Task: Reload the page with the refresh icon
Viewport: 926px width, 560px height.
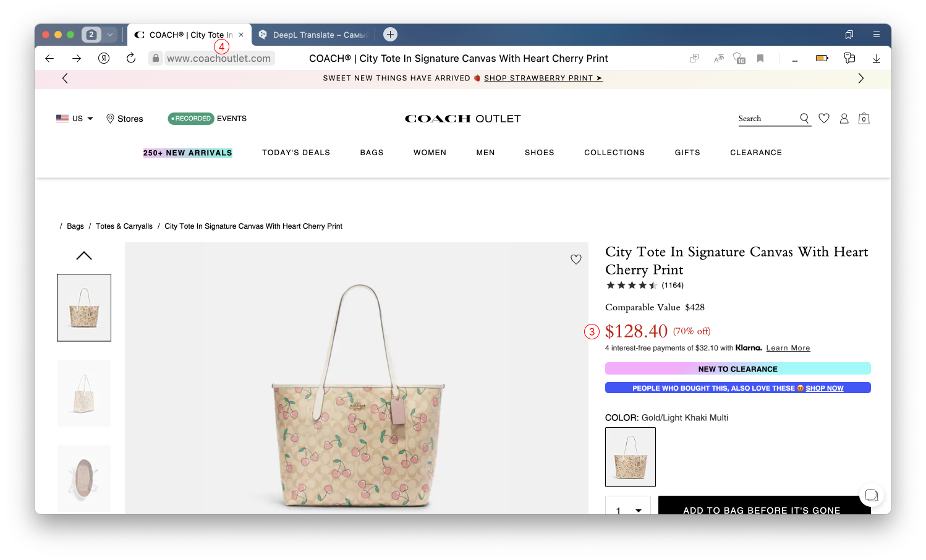Action: tap(131, 58)
